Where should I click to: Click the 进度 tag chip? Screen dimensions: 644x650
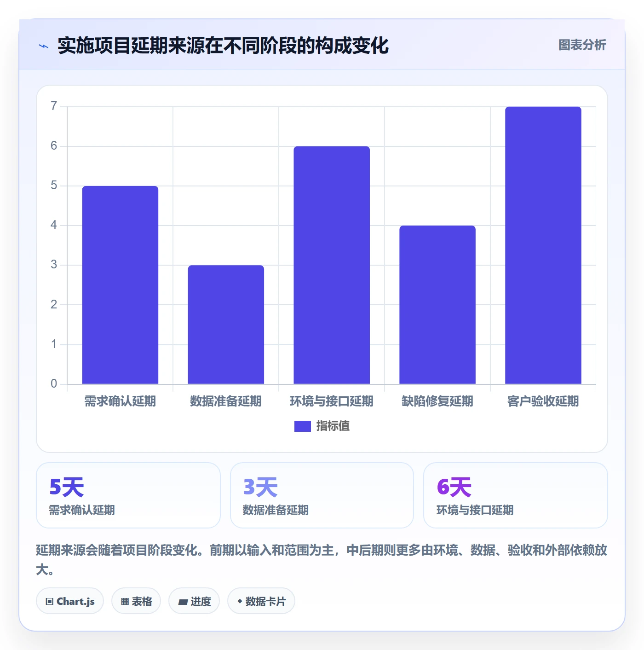pyautogui.click(x=194, y=601)
